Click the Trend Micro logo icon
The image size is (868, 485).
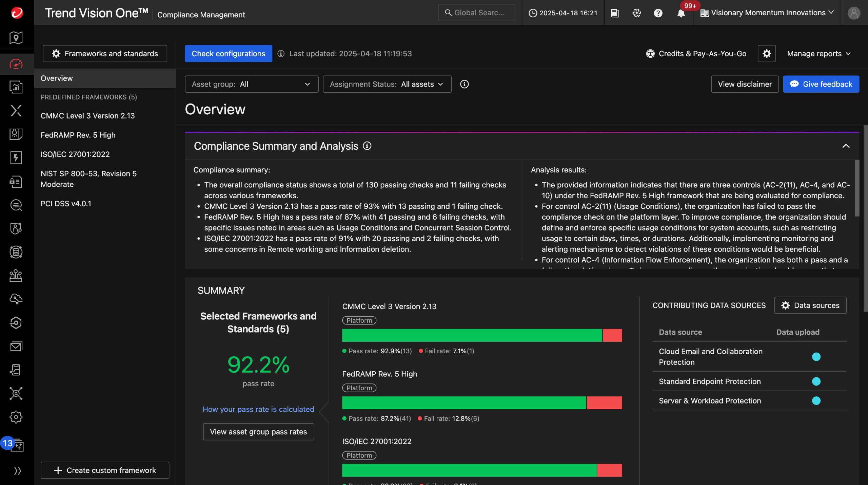click(17, 13)
